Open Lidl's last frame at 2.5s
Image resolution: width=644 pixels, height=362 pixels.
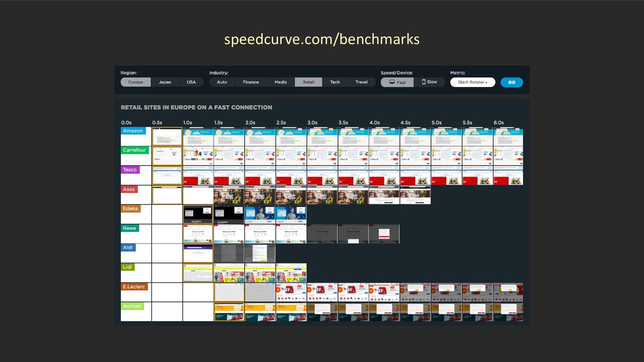click(291, 273)
